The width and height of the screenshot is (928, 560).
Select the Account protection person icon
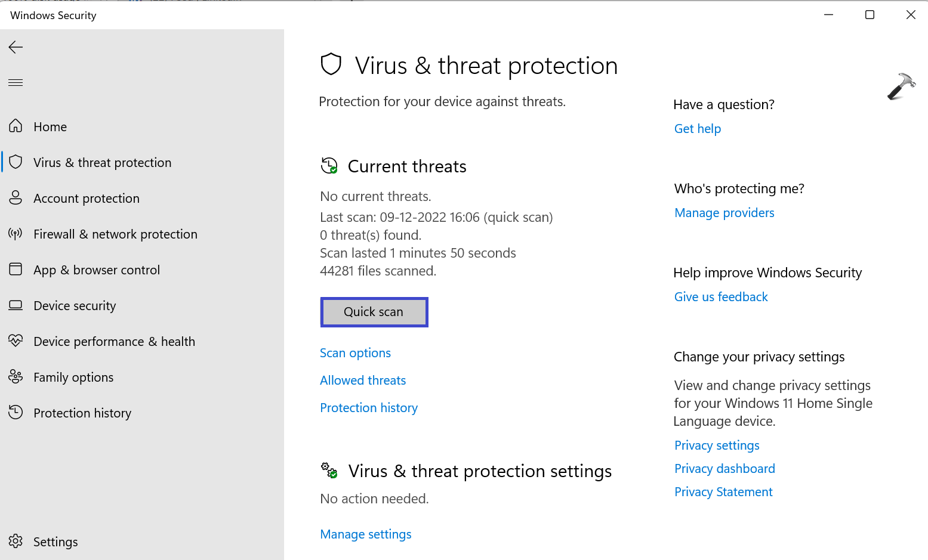tap(16, 198)
